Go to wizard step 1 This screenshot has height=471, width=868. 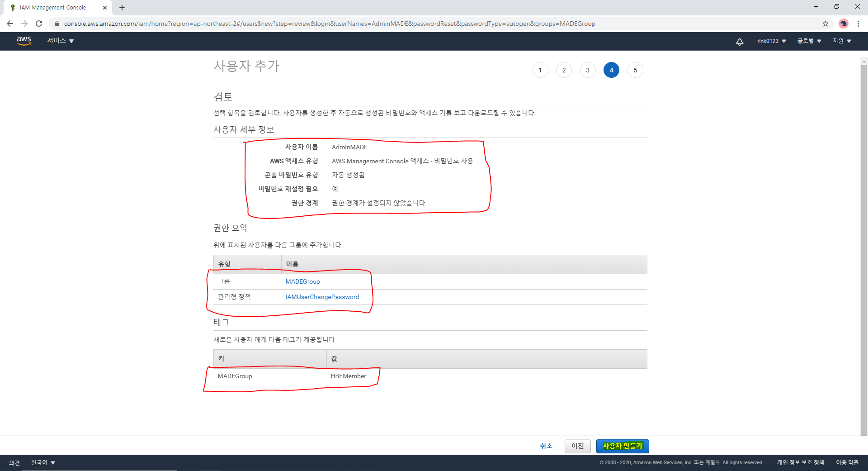point(540,70)
